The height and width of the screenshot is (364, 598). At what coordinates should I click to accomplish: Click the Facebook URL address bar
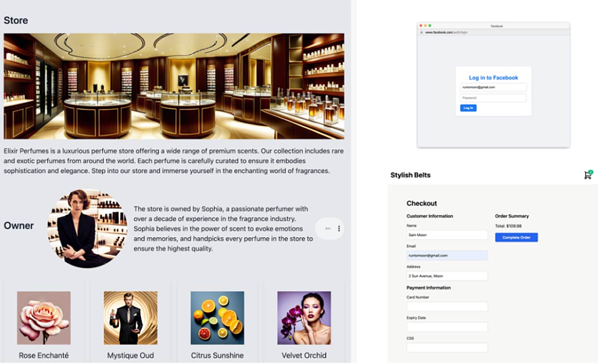(493, 32)
